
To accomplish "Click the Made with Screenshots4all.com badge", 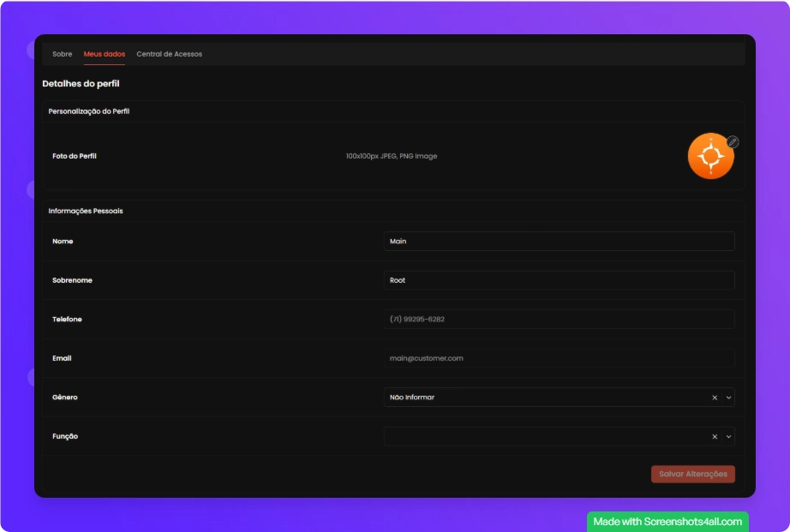I will (x=667, y=522).
